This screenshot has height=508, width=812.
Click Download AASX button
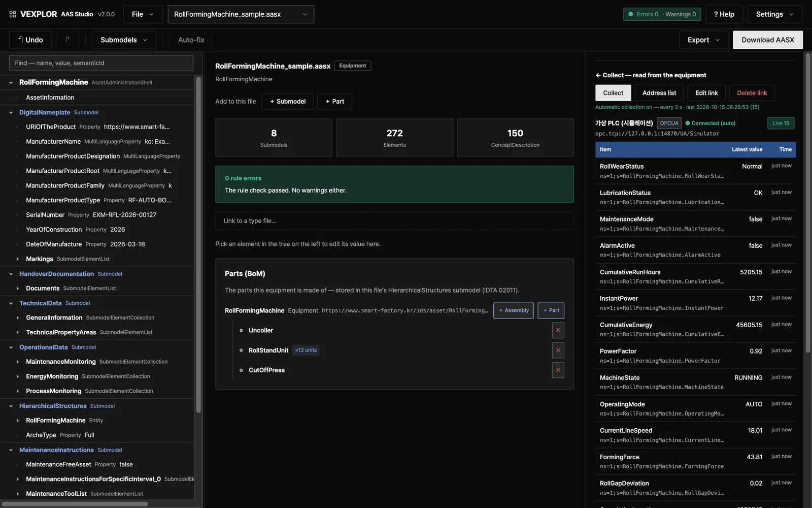[768, 40]
